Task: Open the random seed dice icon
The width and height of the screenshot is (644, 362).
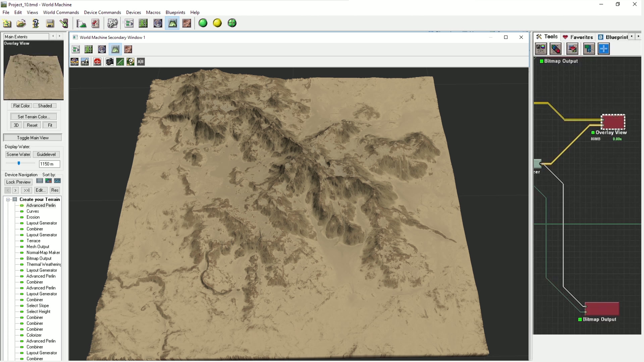Action: click(112, 23)
